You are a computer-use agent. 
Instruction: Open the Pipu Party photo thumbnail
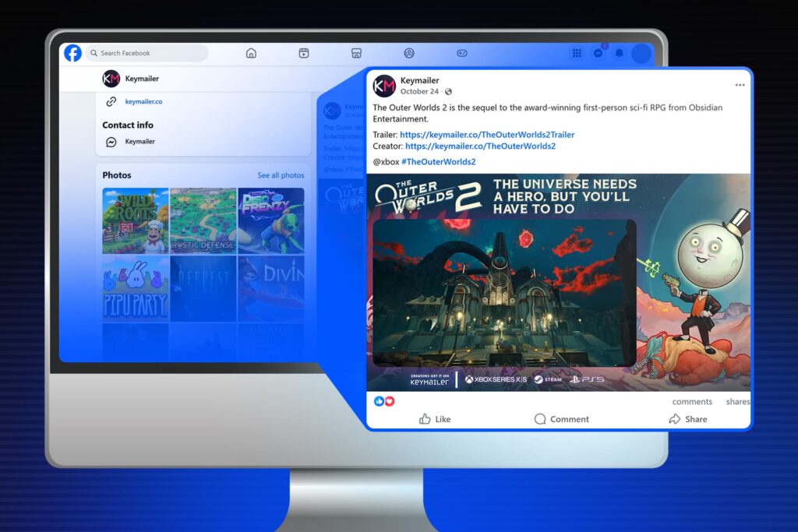tap(136, 288)
